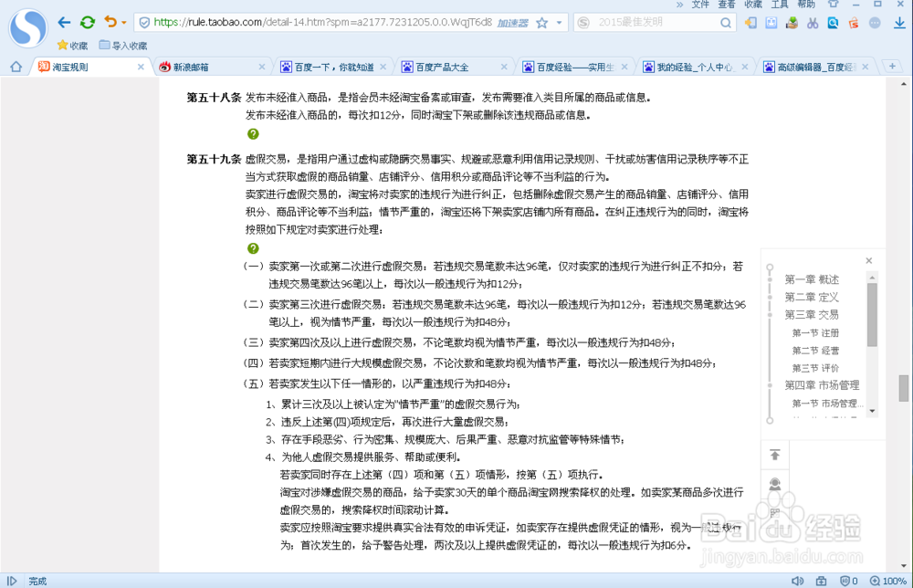
Task: Expand hidden menus with double chevron
Action: pos(679,5)
